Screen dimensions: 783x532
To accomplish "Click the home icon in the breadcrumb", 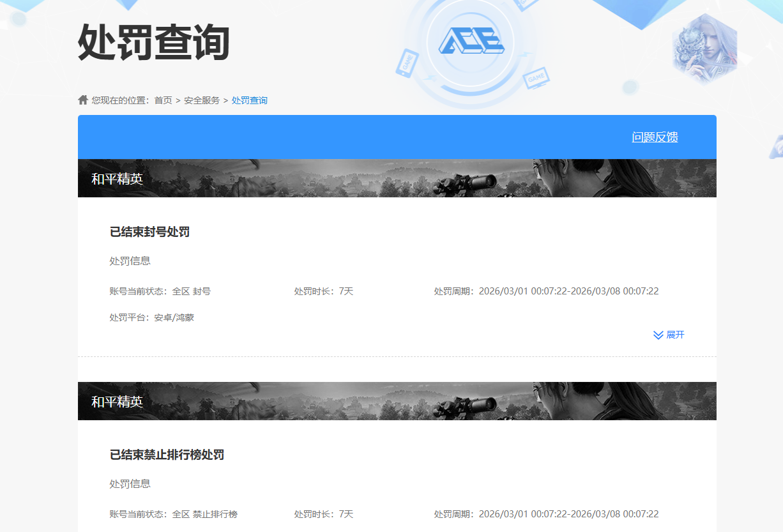I will coord(82,99).
